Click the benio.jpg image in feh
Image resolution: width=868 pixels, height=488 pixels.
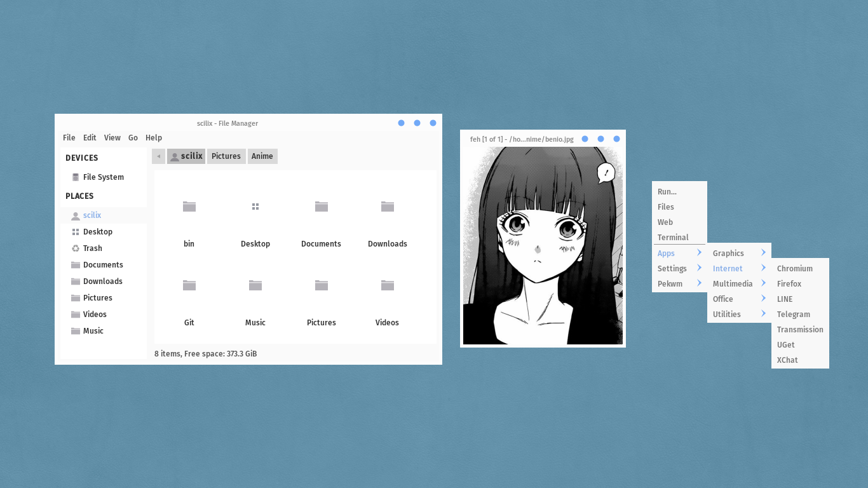click(x=543, y=246)
